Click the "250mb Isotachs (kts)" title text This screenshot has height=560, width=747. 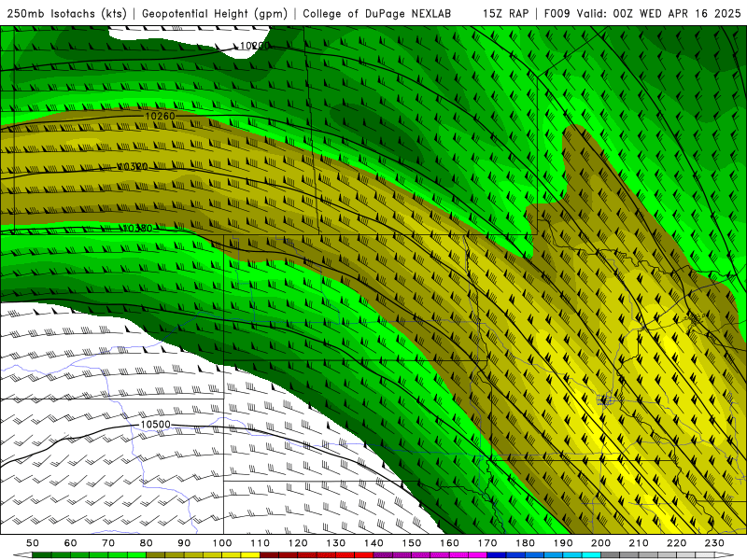tap(66, 13)
